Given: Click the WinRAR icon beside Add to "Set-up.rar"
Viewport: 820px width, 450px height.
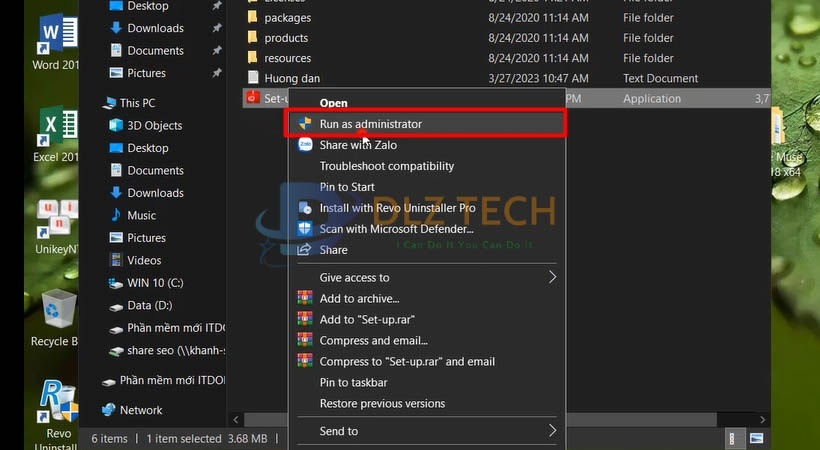Looking at the screenshot, I should click(x=305, y=319).
